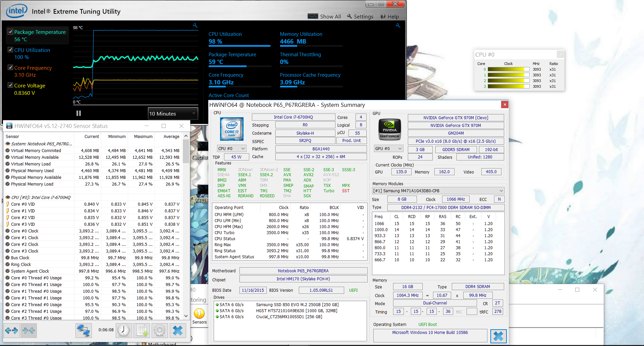Viewport: 644px width, 346px height.
Task: Click the SATA status icon beside Samsung SSD
Action: [217, 305]
